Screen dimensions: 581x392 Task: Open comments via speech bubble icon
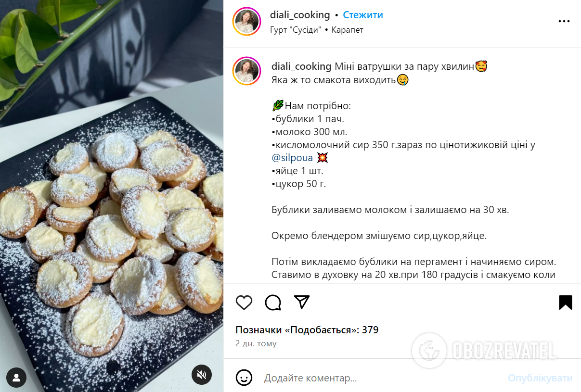click(x=273, y=302)
